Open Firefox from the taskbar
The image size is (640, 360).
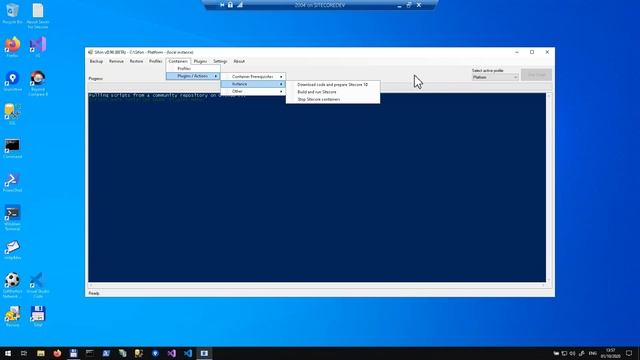click(57, 353)
